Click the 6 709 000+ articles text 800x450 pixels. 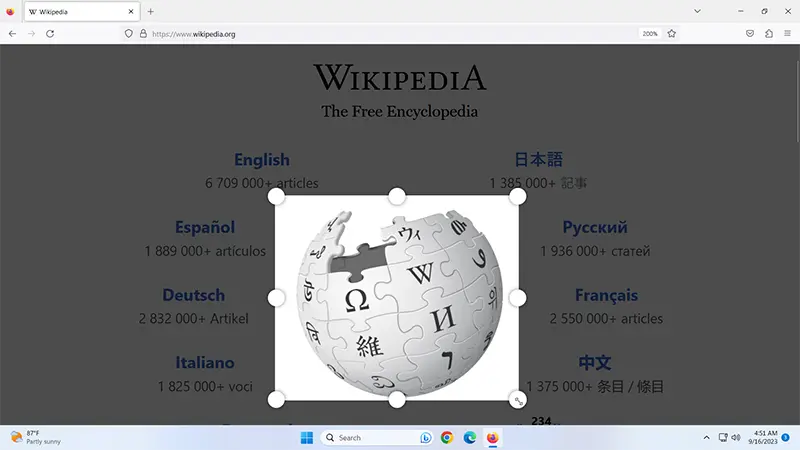(x=262, y=183)
